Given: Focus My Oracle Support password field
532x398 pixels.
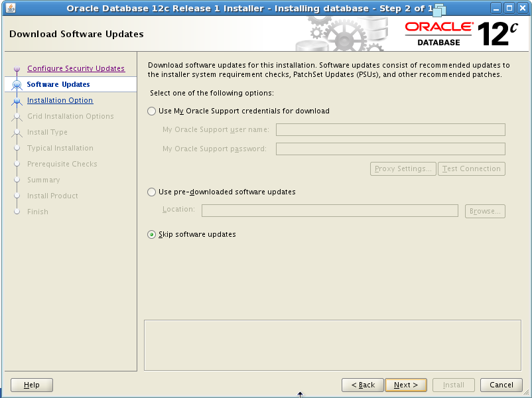Looking at the screenshot, I should (x=391, y=149).
